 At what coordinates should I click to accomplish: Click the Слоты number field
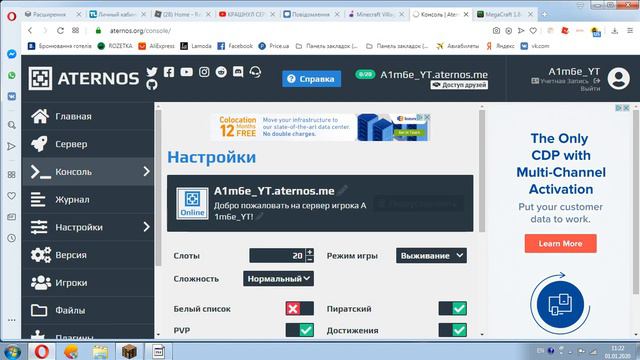coord(278,256)
